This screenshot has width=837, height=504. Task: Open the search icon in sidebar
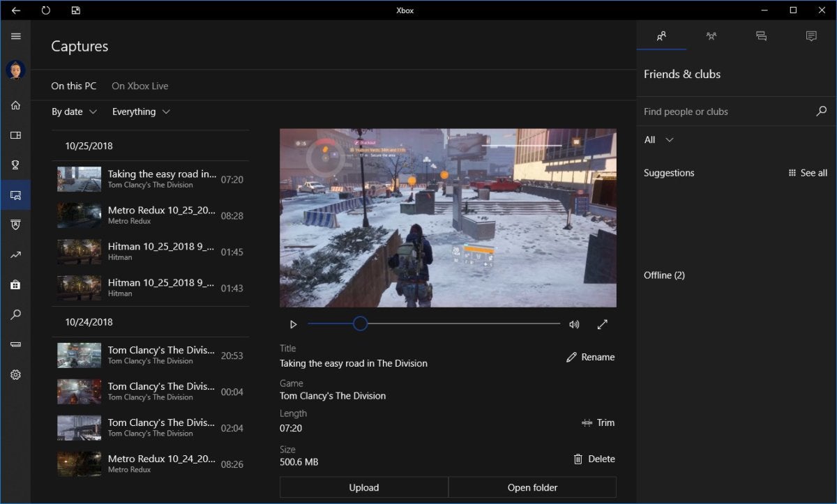coord(15,315)
